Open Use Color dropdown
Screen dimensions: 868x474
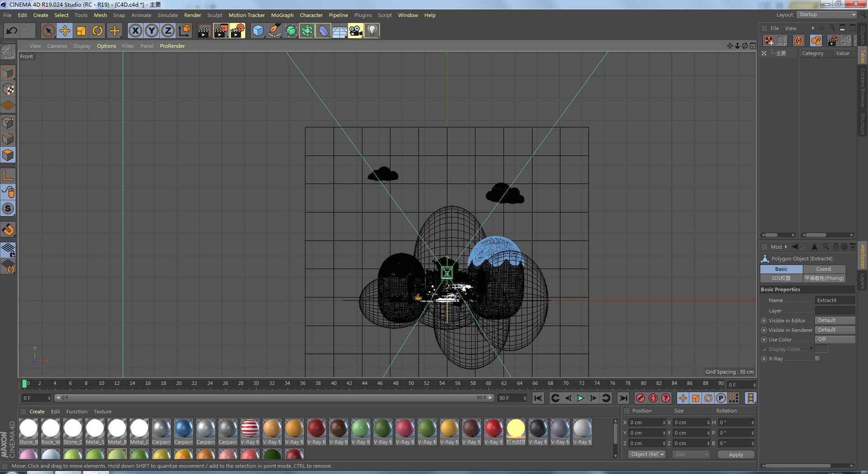tap(835, 339)
